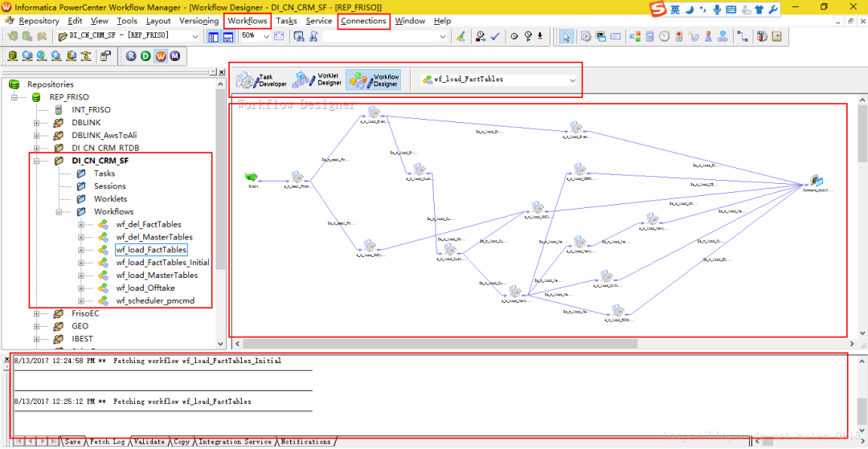Open the wf_load_FactTables workflow dropdown

pos(572,80)
